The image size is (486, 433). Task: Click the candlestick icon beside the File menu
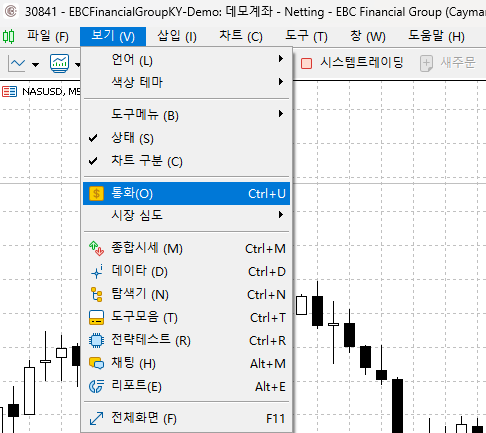tap(9, 36)
